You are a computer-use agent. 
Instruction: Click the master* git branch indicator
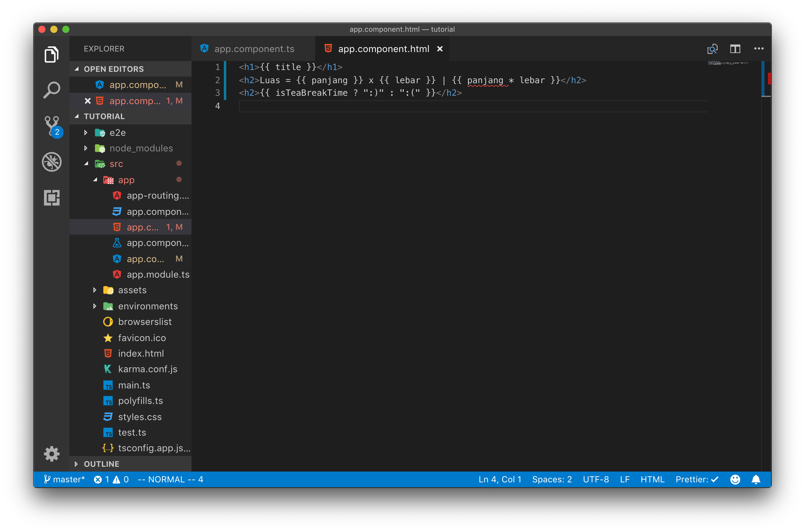(64, 479)
